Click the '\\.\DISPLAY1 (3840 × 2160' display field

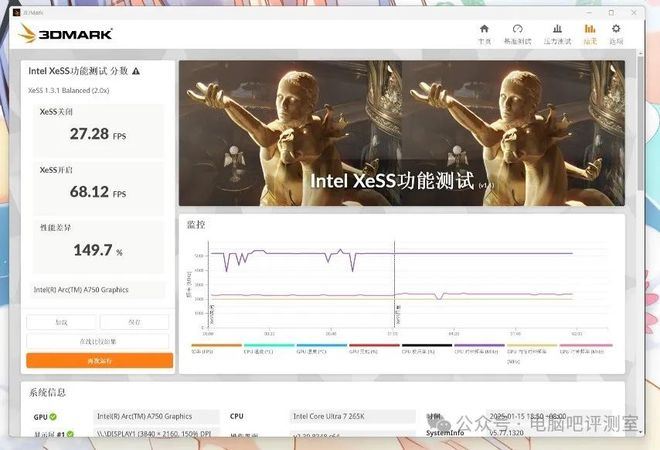[156, 433]
